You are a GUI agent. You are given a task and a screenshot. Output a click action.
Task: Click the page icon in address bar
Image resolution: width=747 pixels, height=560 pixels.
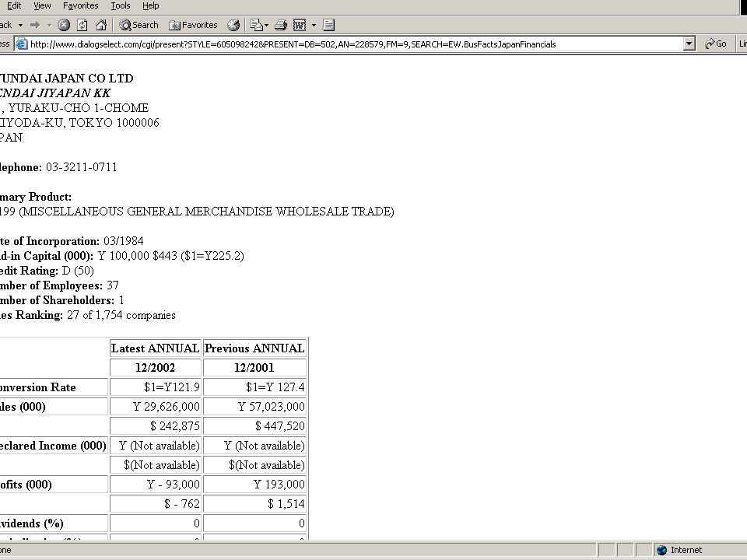coord(22,44)
